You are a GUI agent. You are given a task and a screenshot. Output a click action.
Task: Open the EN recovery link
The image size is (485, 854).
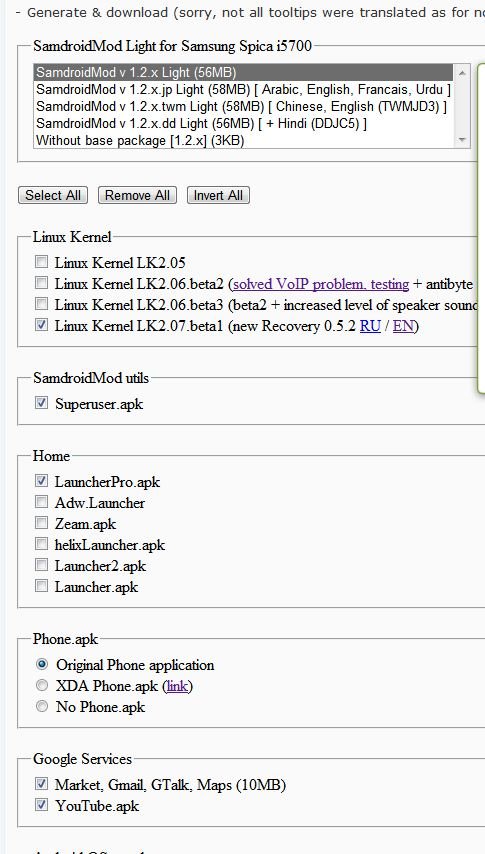(403, 326)
